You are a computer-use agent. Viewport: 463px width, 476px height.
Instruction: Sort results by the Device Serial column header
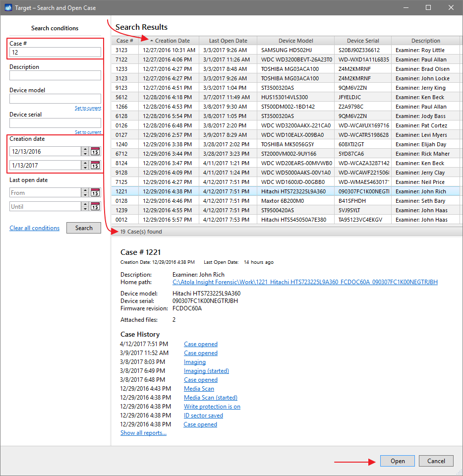(362, 40)
